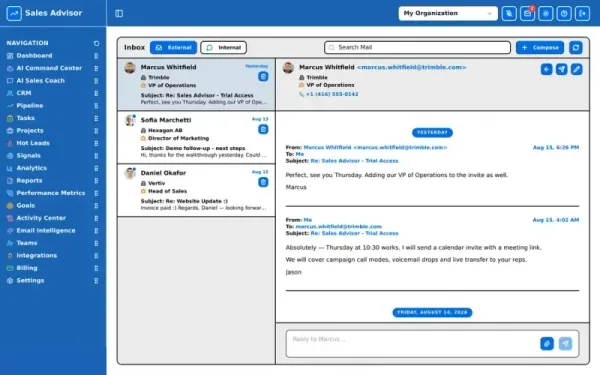Open Tasks in the sidebar
This screenshot has width=600, height=375.
point(25,118)
